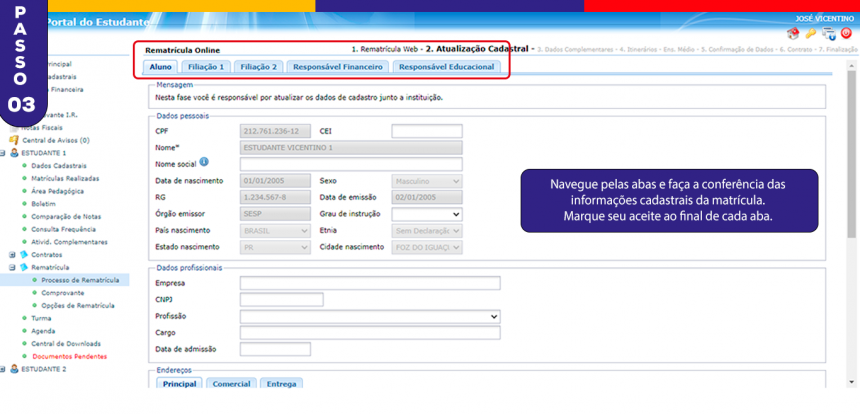The image size is (860, 414).
Task: Open the Profissão dropdown
Action: [370, 316]
